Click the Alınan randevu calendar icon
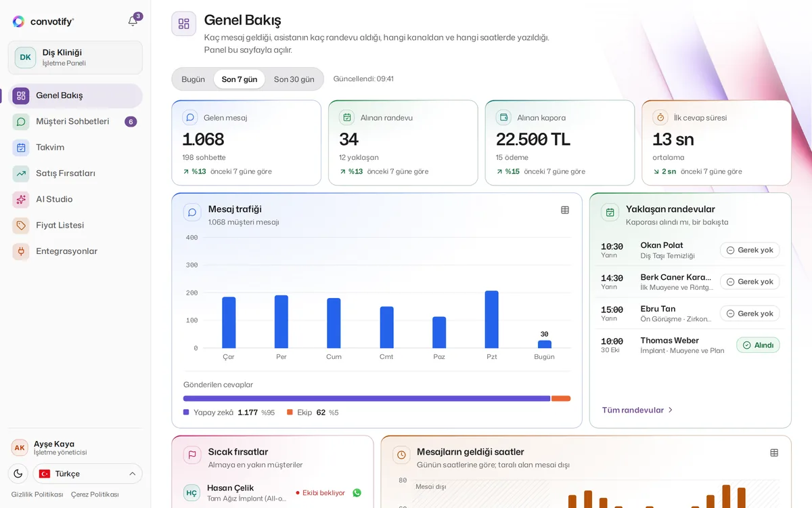 [x=347, y=117]
